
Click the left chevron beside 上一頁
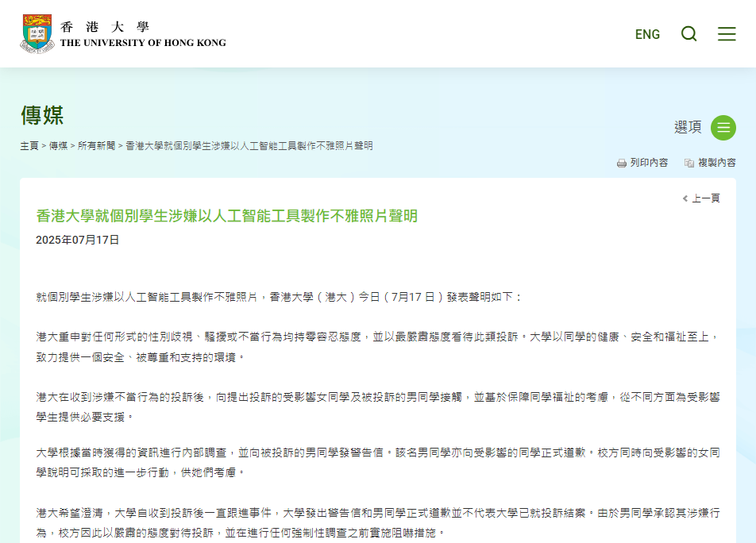pos(685,198)
